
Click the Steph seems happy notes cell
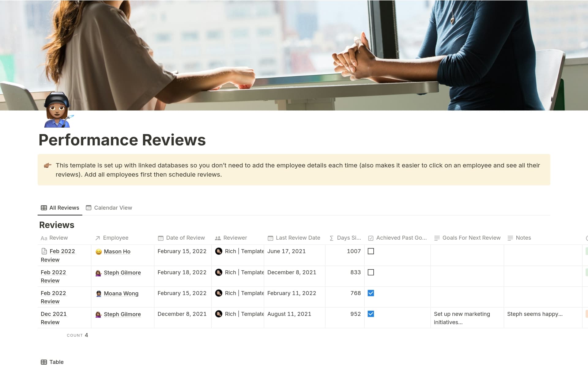pyautogui.click(x=535, y=314)
